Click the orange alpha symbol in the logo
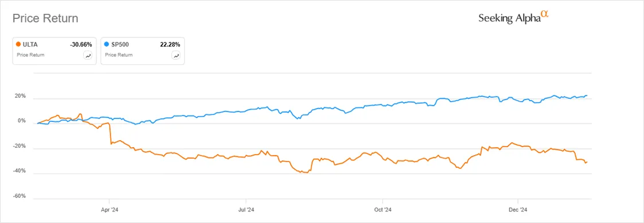Image resolution: width=644 pixels, height=223 pixels. [x=545, y=14]
